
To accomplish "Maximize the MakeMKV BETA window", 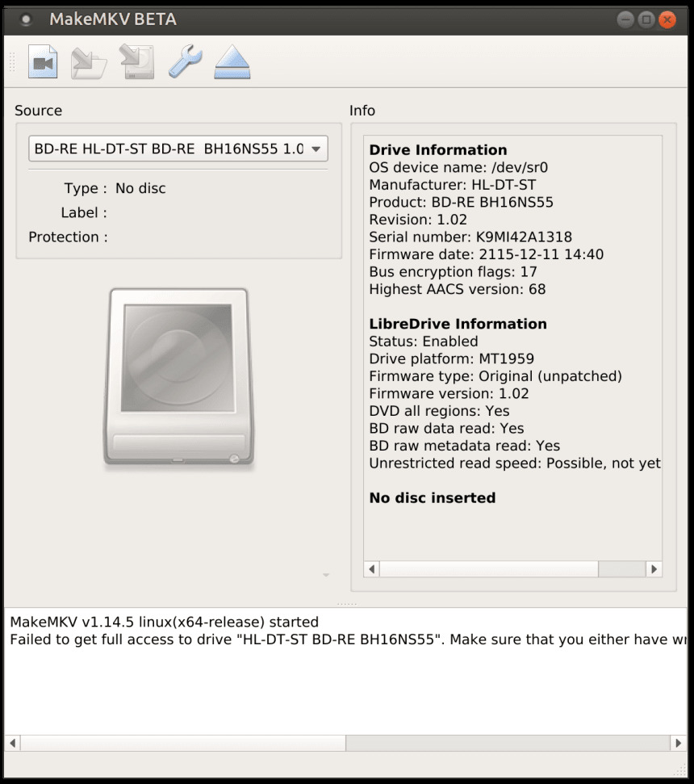I will (x=646, y=19).
